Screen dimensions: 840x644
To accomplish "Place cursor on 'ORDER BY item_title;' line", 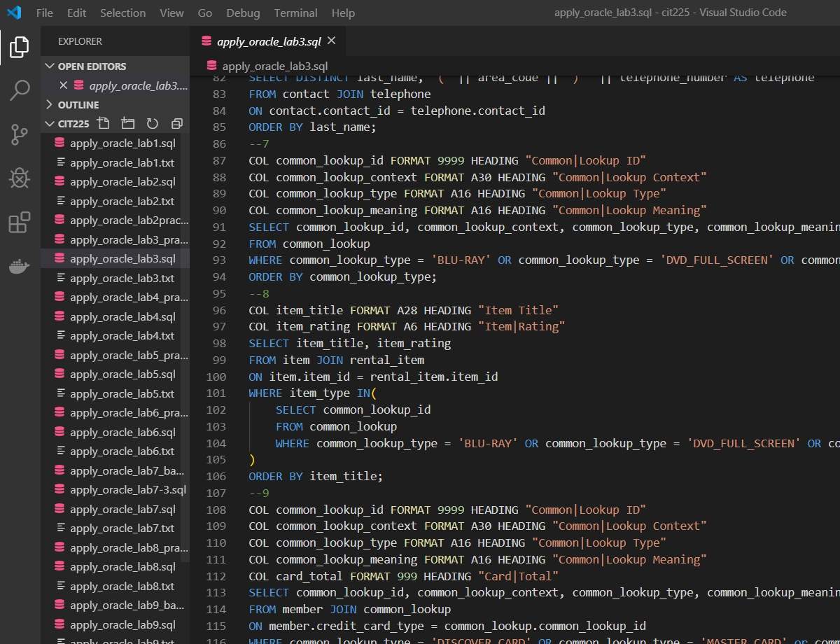I will coord(316,476).
